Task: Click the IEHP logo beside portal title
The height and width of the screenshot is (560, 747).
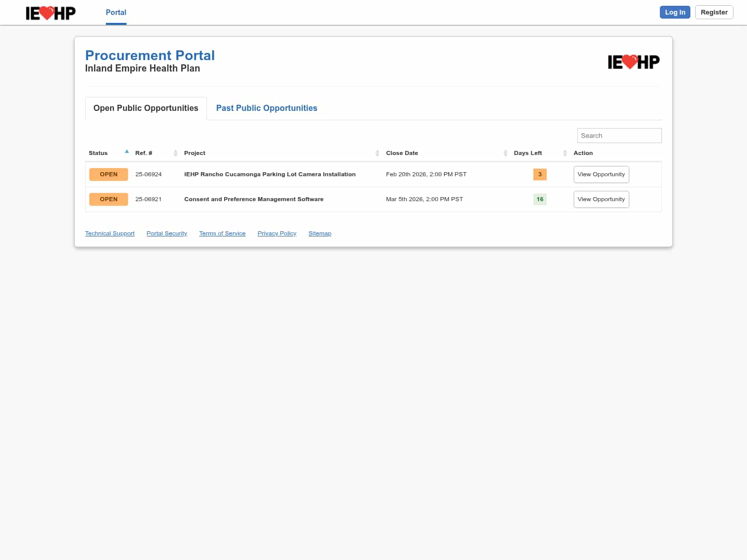Action: (633, 62)
